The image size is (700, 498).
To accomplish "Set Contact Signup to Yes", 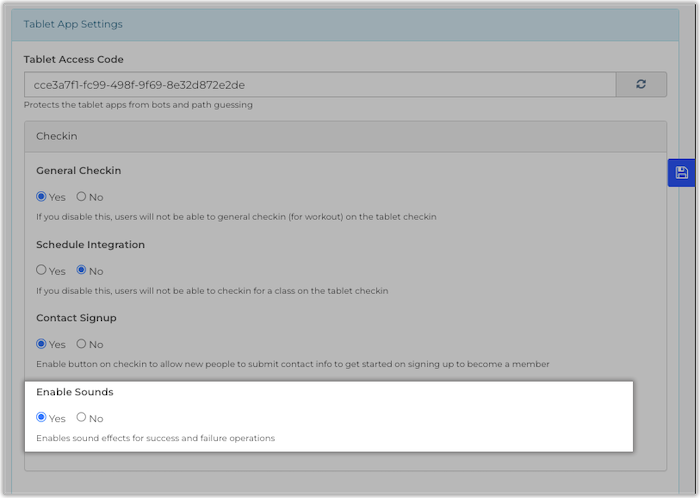I will pyautogui.click(x=42, y=344).
